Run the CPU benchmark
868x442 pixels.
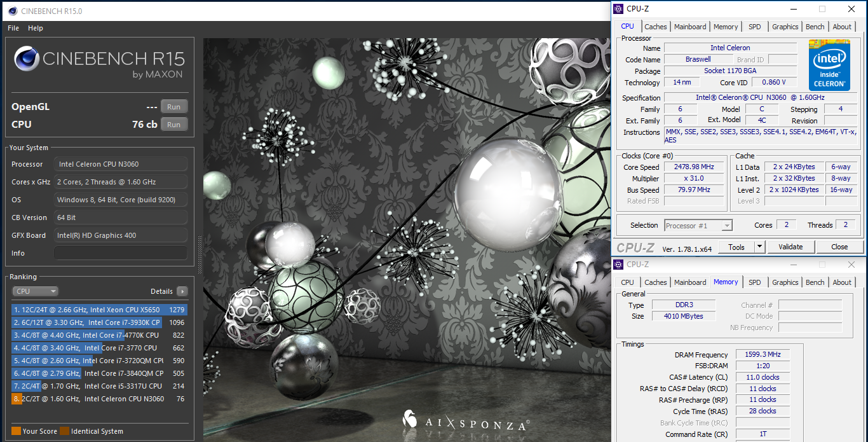pyautogui.click(x=174, y=124)
